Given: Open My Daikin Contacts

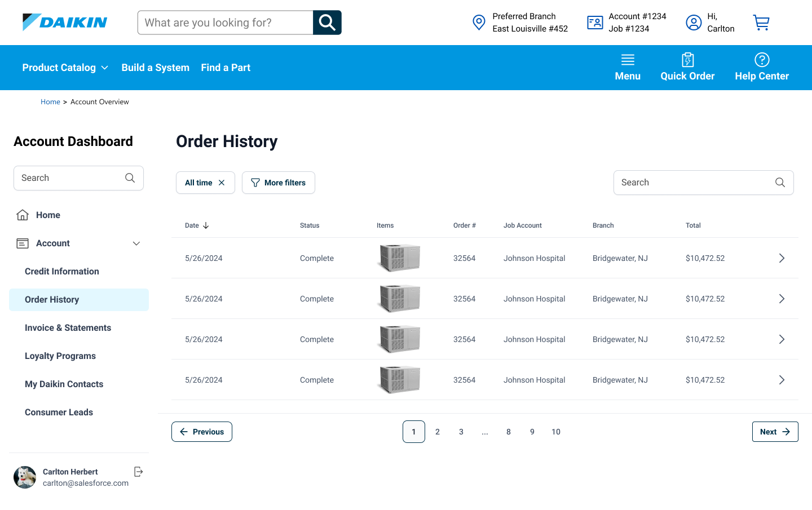Looking at the screenshot, I should click(64, 384).
